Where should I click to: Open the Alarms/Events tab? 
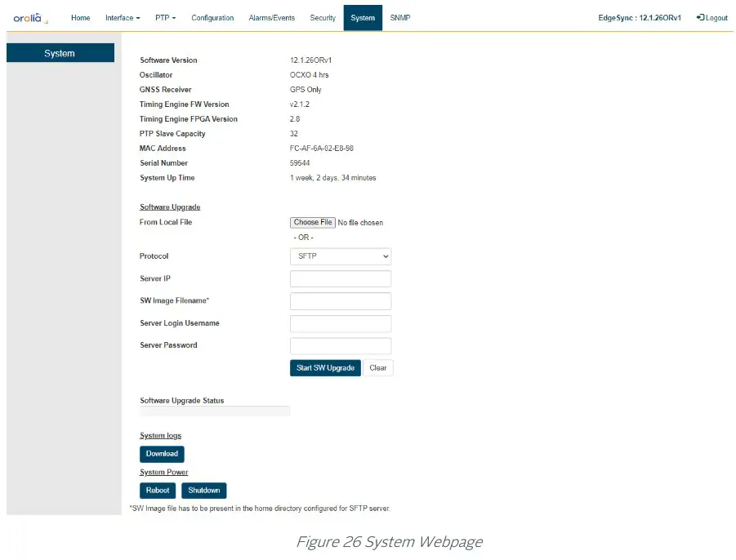click(272, 18)
